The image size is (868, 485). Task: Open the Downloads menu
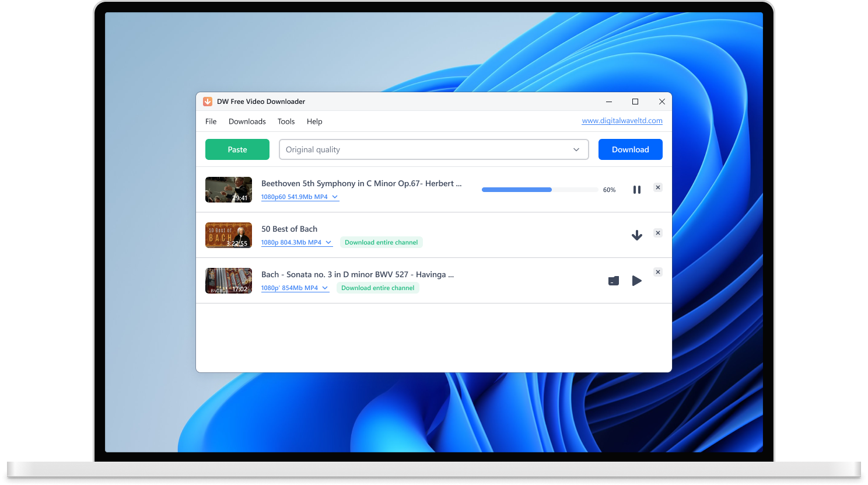click(247, 121)
